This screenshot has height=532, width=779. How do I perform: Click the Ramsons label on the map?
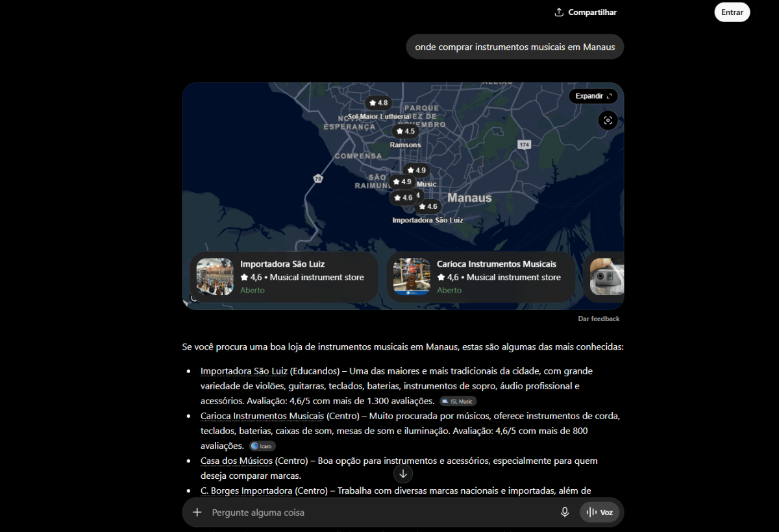(x=405, y=145)
